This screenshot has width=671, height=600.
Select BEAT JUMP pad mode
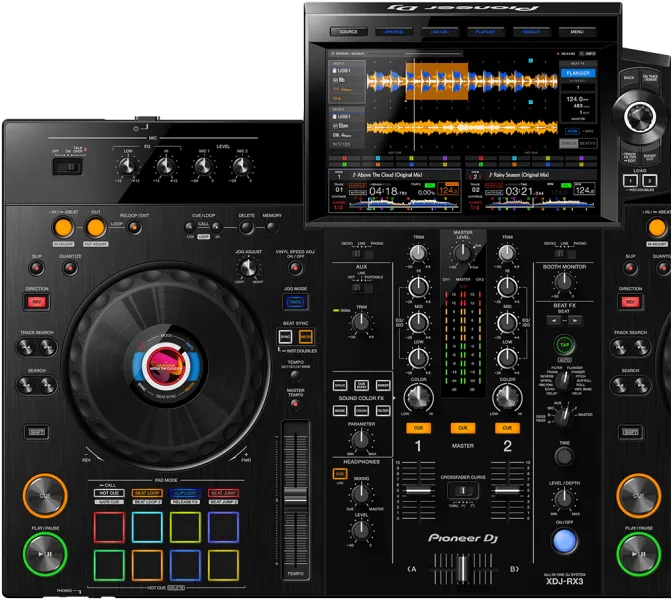tap(223, 493)
